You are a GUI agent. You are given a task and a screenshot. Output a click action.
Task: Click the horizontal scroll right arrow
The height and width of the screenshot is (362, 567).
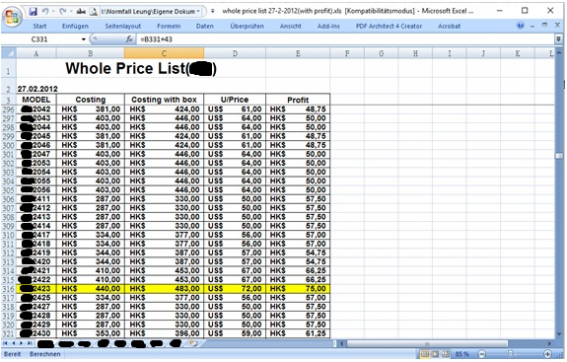pos(550,343)
